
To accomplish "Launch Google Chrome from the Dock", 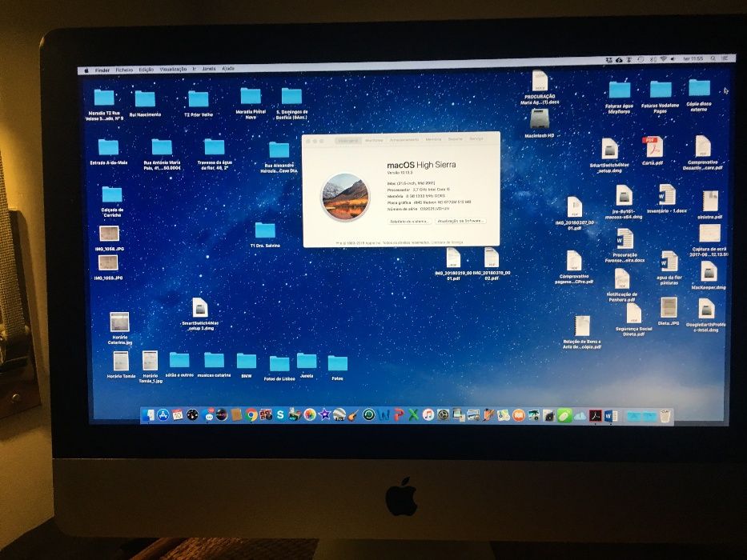I will [x=251, y=415].
